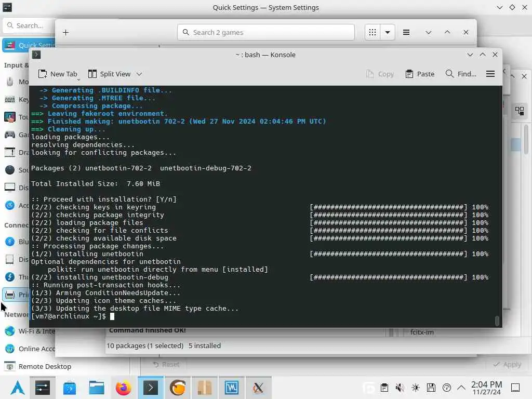Click tiling icon in right background window
The image size is (532, 399).
click(x=520, y=111)
